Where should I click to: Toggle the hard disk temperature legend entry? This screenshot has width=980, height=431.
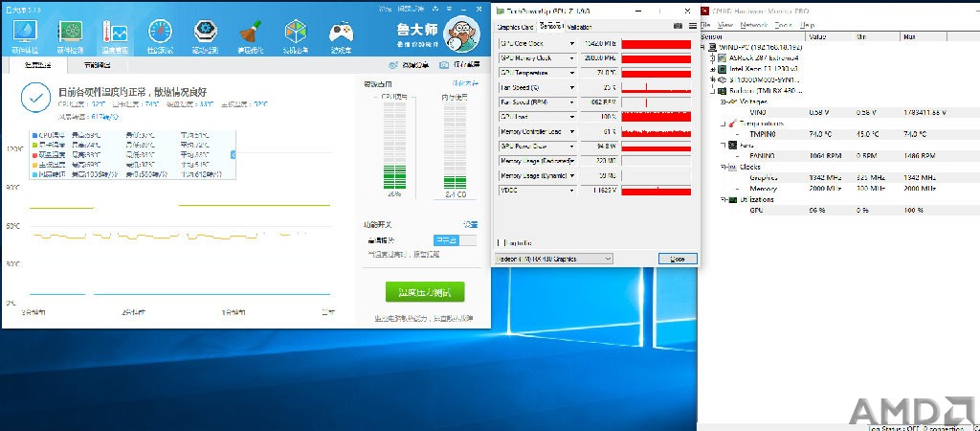click(x=50, y=154)
